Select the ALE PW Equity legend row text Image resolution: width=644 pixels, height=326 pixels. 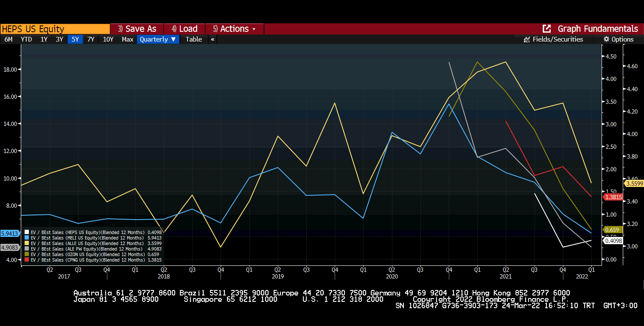pyautogui.click(x=96, y=249)
